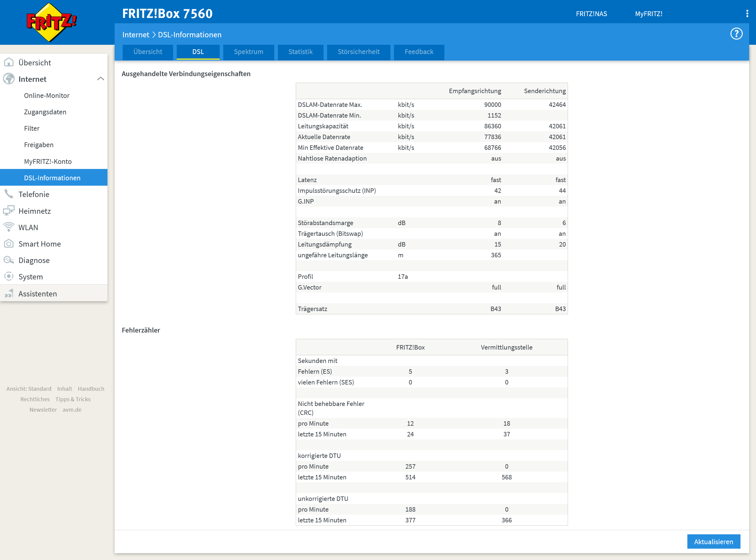
Task: Click the Diagnose icon in sidebar
Action: point(9,260)
